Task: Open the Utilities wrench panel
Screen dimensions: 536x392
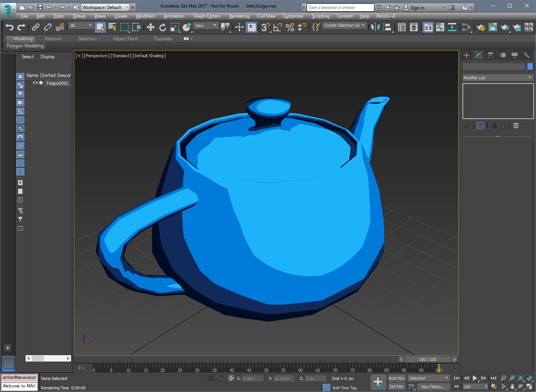Action: (x=527, y=55)
